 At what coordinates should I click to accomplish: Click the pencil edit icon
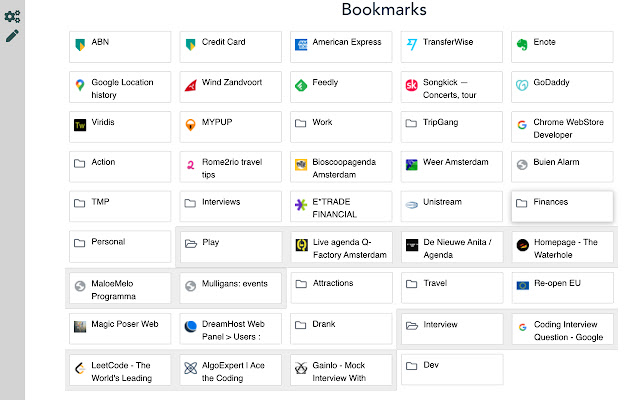[x=12, y=36]
